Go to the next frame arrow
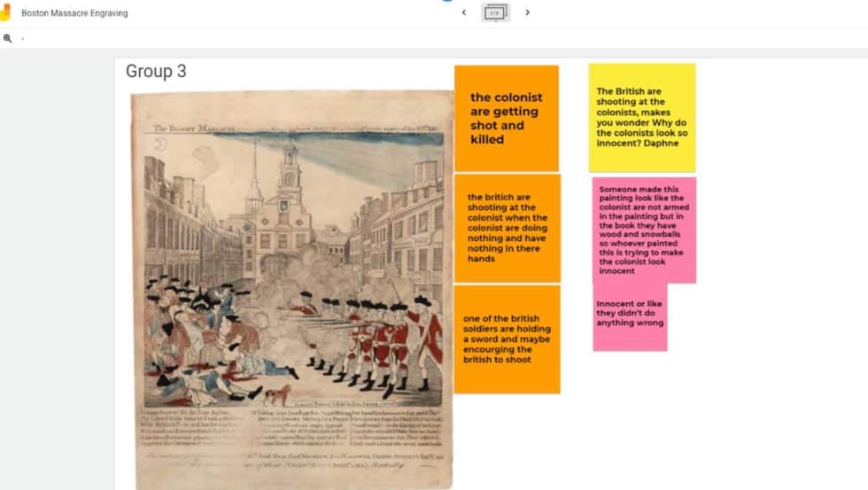 528,12
